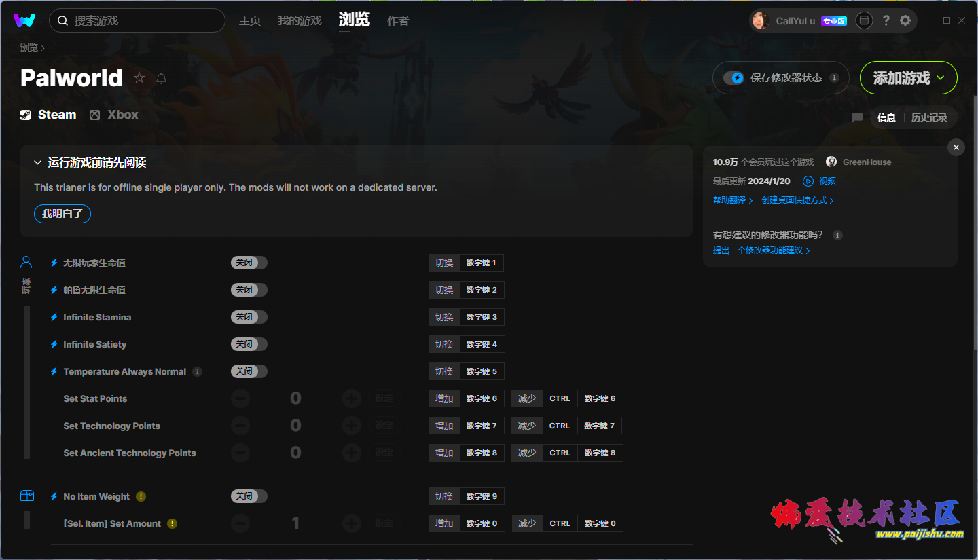Click 帮助翻译 link
The image size is (978, 560).
pyautogui.click(x=733, y=200)
